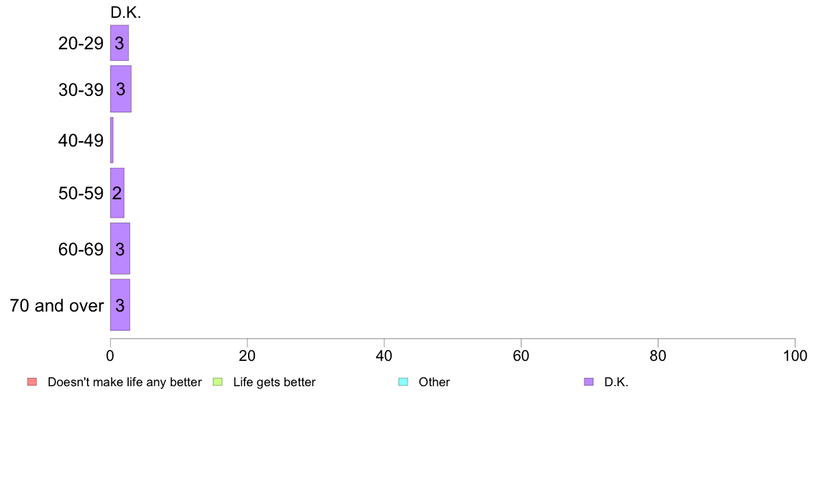Image resolution: width=814 pixels, height=504 pixels.
Task: Click the 100 tick on the x-axis
Action: [x=795, y=355]
